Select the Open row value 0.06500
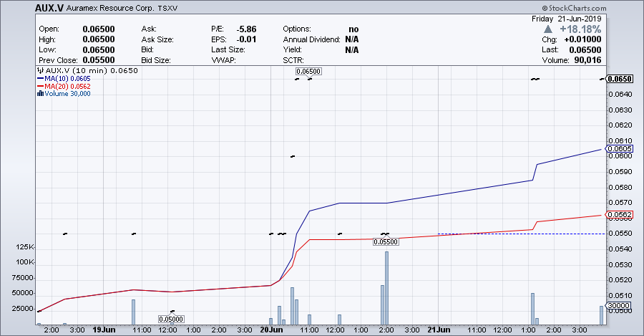 pos(99,29)
